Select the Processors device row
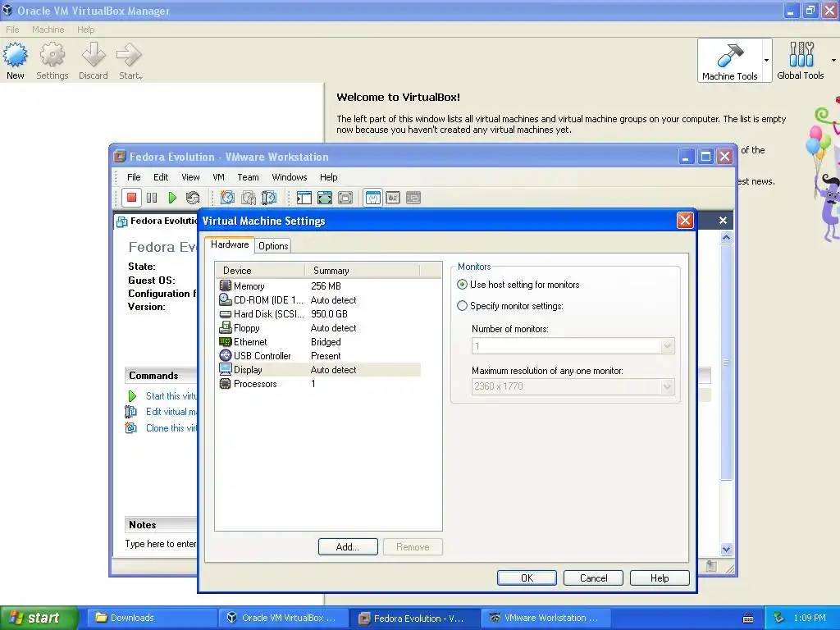The image size is (840, 630). click(319, 384)
